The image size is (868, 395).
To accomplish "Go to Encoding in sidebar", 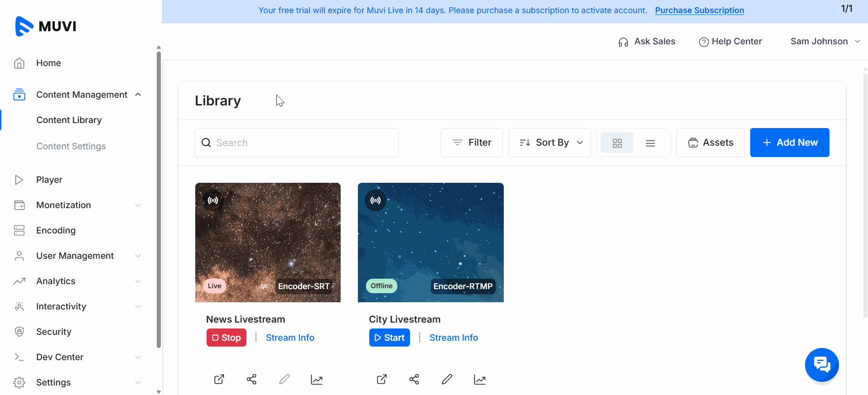I will (56, 230).
